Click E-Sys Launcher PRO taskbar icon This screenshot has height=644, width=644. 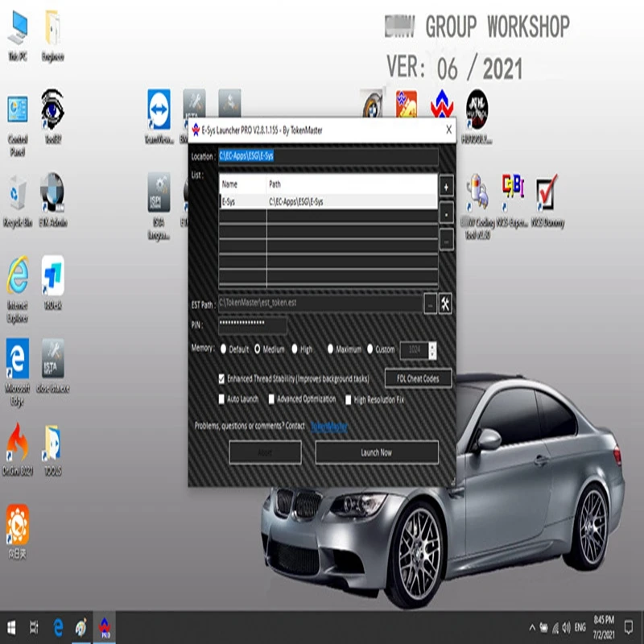[x=105, y=627]
